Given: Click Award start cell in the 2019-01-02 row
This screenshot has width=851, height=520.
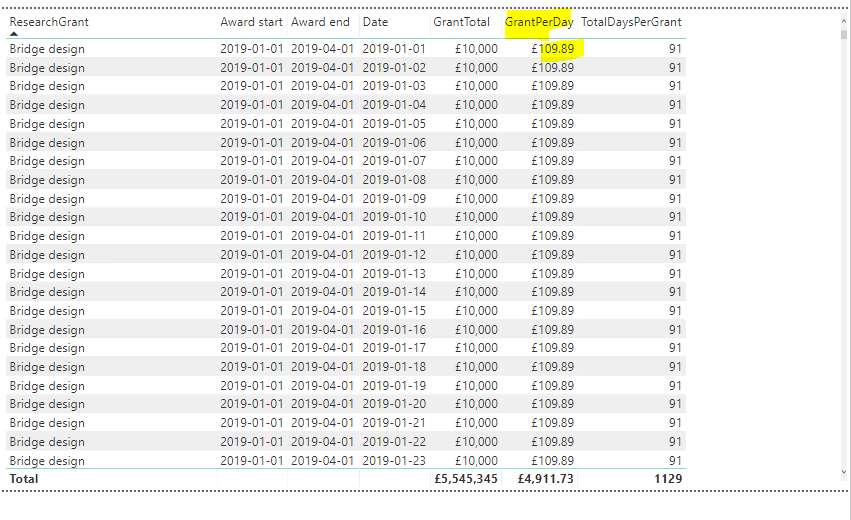Looking at the screenshot, I should [252, 67].
